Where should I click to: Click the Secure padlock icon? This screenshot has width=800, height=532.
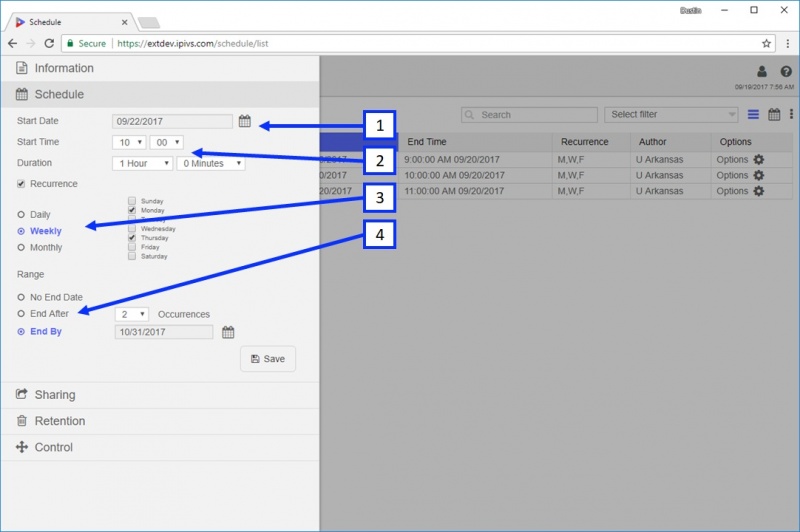point(70,43)
